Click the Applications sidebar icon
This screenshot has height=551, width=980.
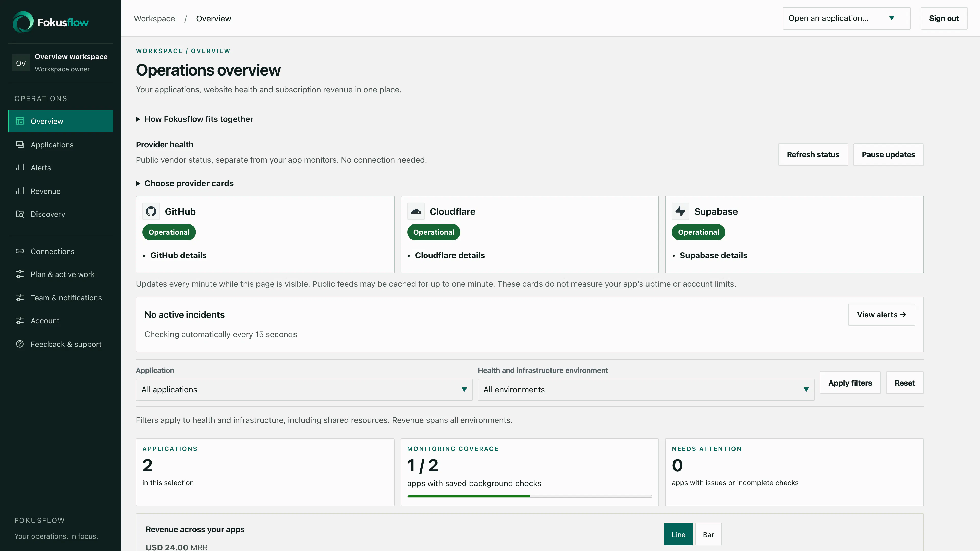point(20,144)
